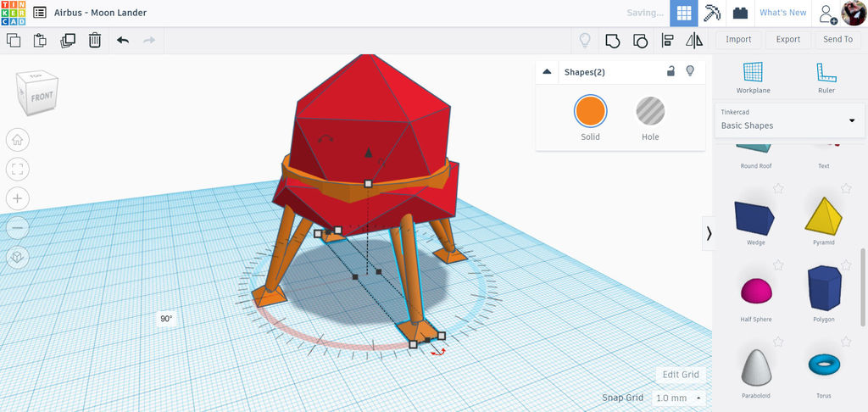Click the Edit Grid button

coord(681,375)
